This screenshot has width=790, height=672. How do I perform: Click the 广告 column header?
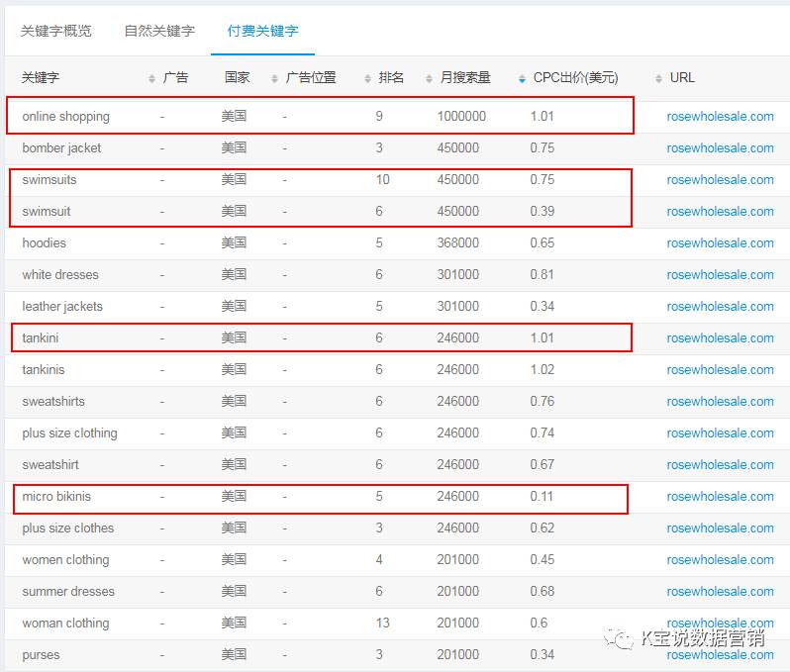pyautogui.click(x=176, y=77)
